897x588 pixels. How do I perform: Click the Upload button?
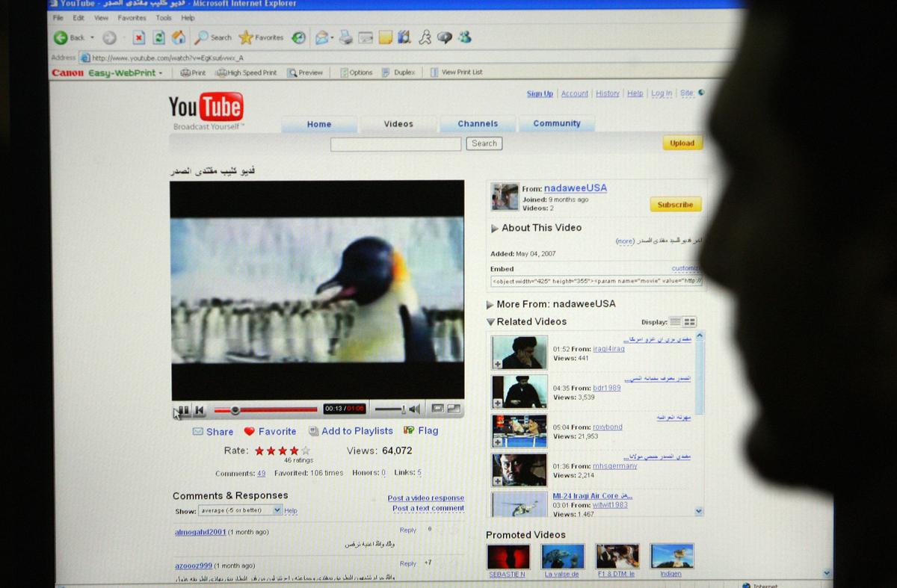click(x=682, y=143)
